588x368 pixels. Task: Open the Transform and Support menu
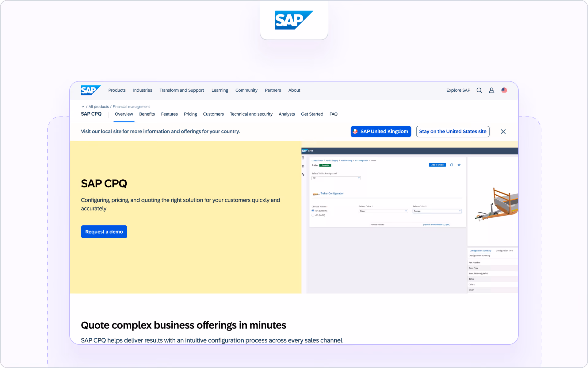click(x=181, y=90)
